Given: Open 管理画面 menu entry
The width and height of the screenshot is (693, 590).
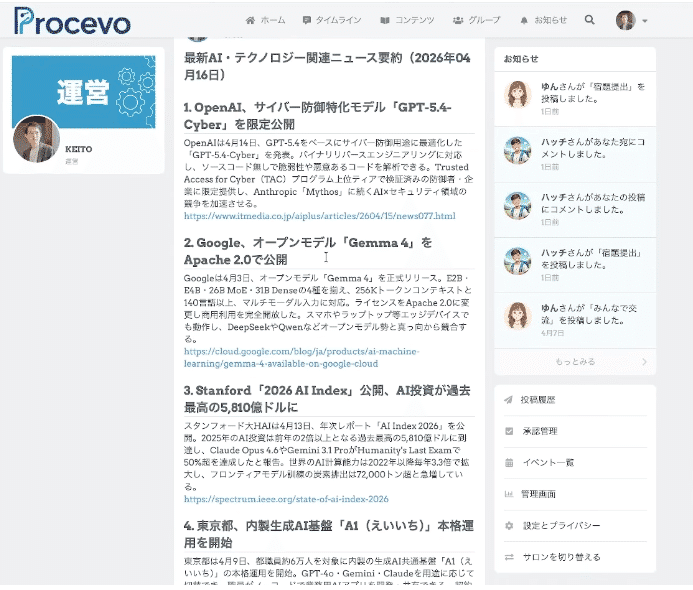Looking at the screenshot, I should click(x=575, y=494).
